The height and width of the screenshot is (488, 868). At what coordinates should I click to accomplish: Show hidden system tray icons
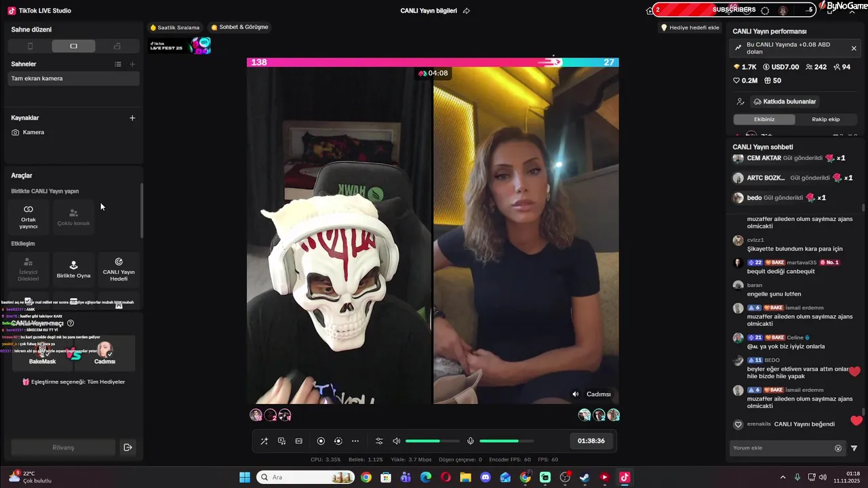783,477
